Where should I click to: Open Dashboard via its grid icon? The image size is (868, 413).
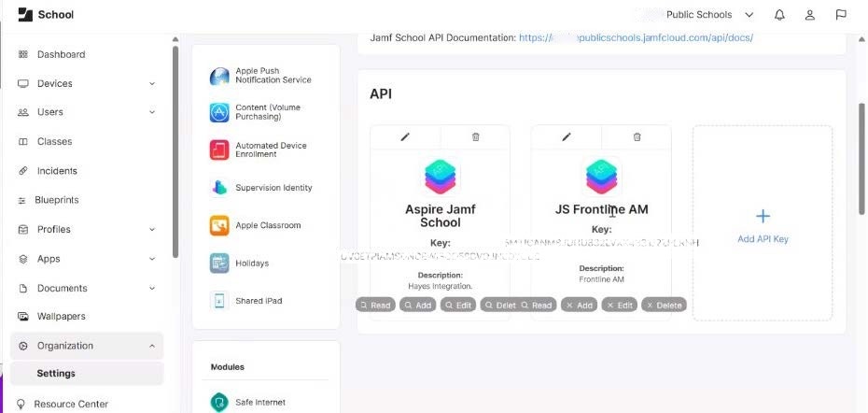pyautogui.click(x=23, y=54)
